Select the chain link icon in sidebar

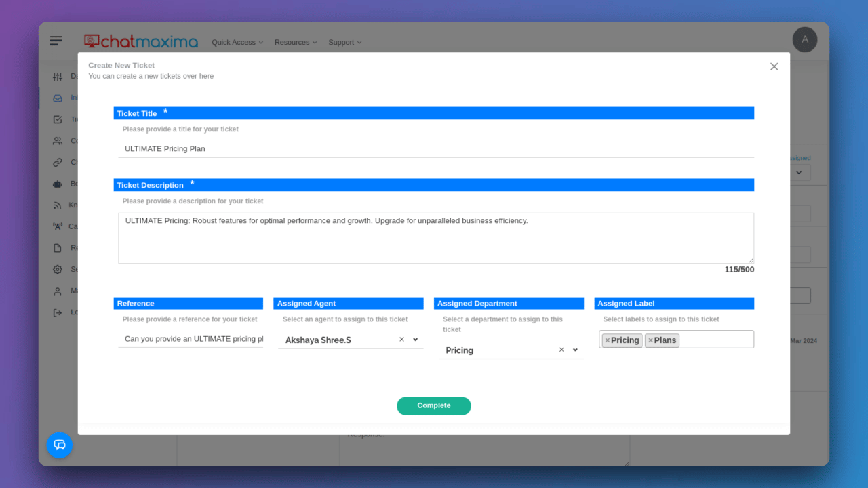(58, 163)
